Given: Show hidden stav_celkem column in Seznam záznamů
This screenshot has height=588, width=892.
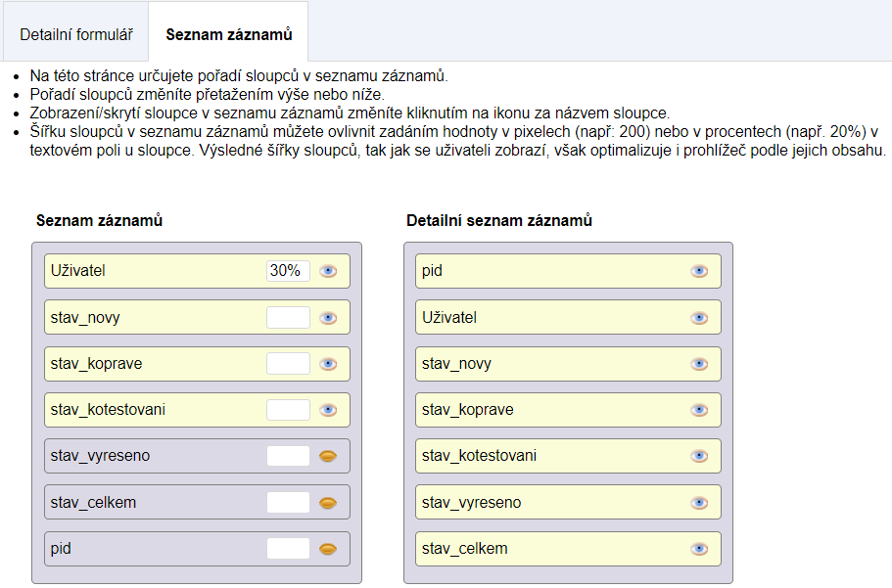Looking at the screenshot, I should tap(328, 503).
